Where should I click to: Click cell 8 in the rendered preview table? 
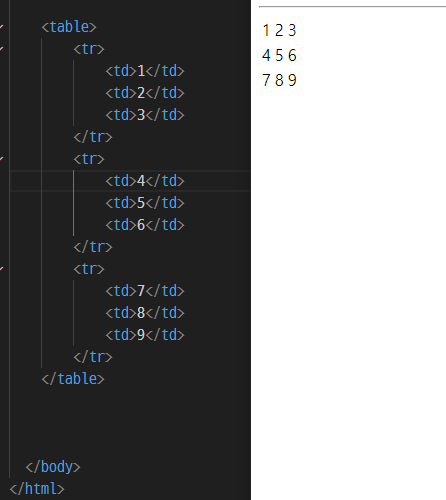(279, 80)
